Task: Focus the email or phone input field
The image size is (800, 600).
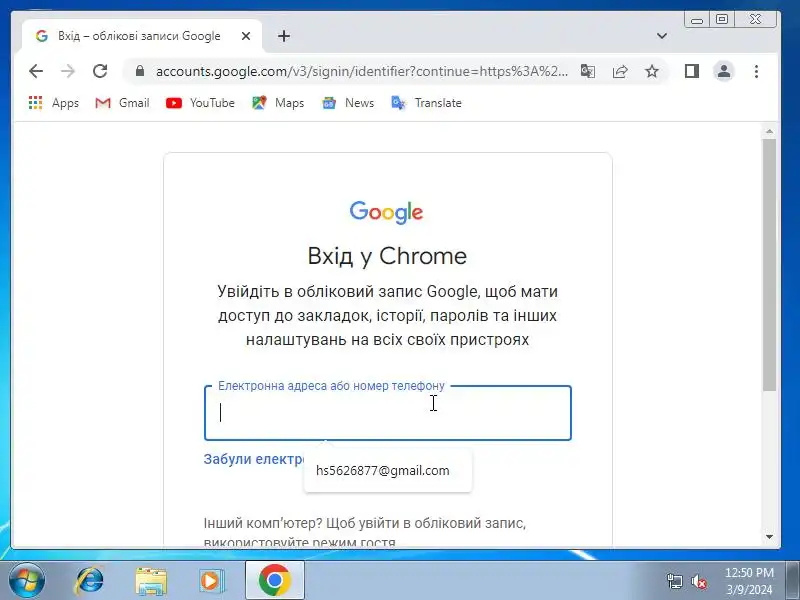Action: point(388,413)
